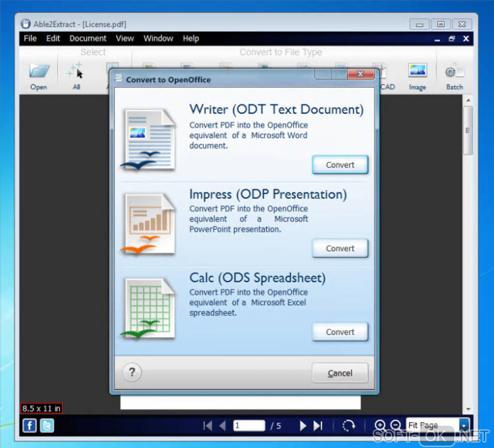Open the Document menu
This screenshot has width=494, height=448.
88,38
